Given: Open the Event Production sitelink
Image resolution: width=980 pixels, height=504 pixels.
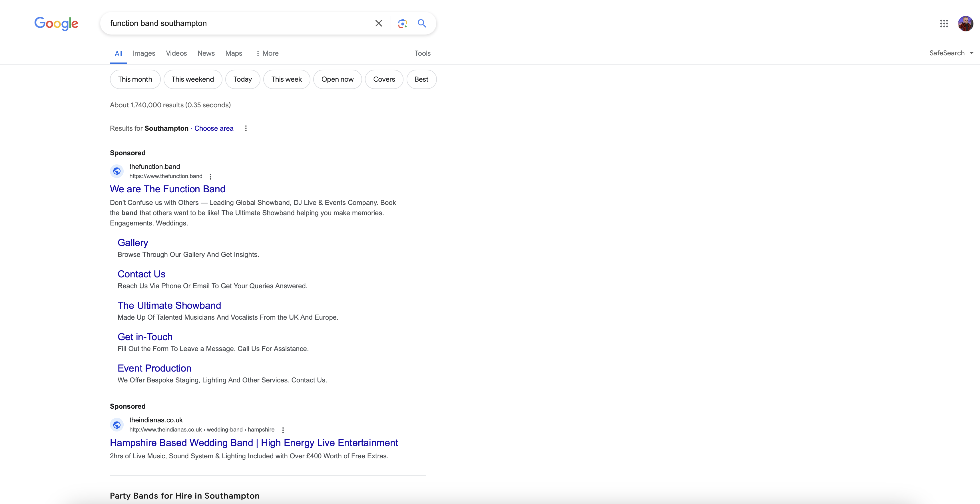Looking at the screenshot, I should 154,368.
